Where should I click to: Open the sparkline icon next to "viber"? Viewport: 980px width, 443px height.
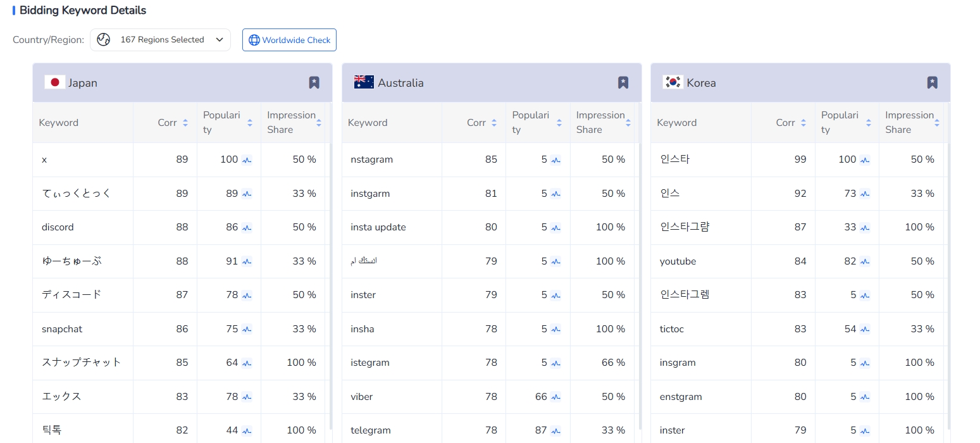tap(555, 396)
